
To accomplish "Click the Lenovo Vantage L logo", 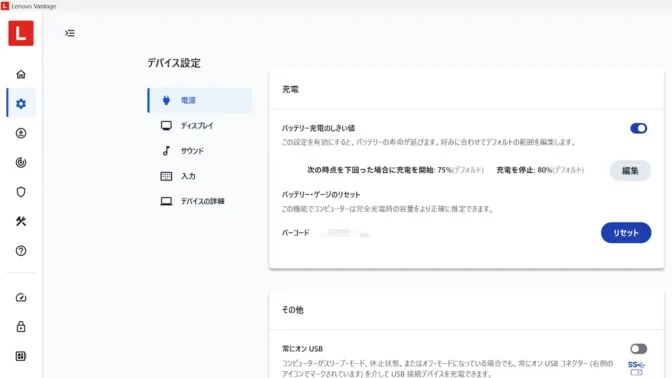I will (21, 33).
